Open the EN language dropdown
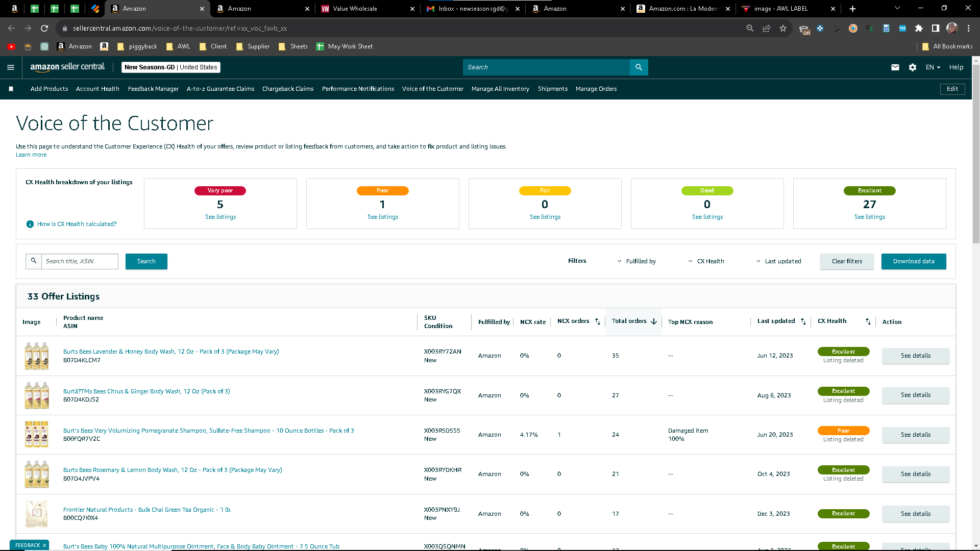This screenshot has height=551, width=980. (x=933, y=67)
